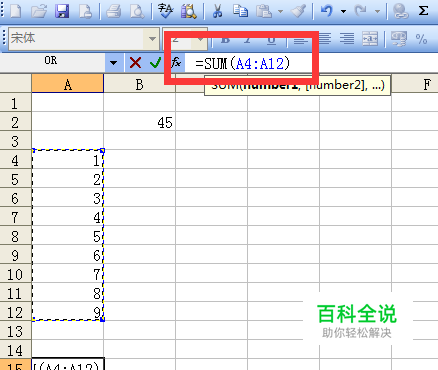The height and width of the screenshot is (370, 438).
Task: Merge and center cells icon
Action: pos(370,39)
